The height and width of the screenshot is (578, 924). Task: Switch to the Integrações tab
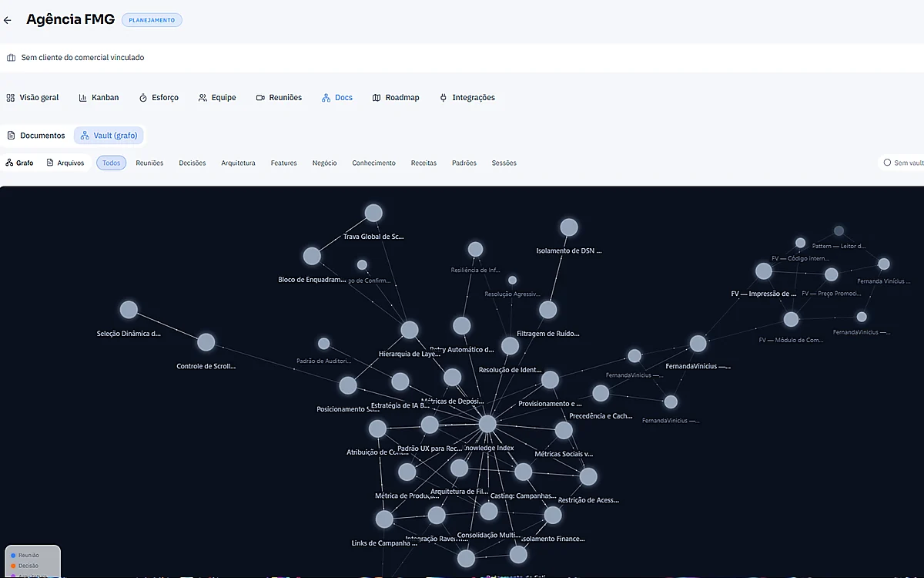coord(467,98)
